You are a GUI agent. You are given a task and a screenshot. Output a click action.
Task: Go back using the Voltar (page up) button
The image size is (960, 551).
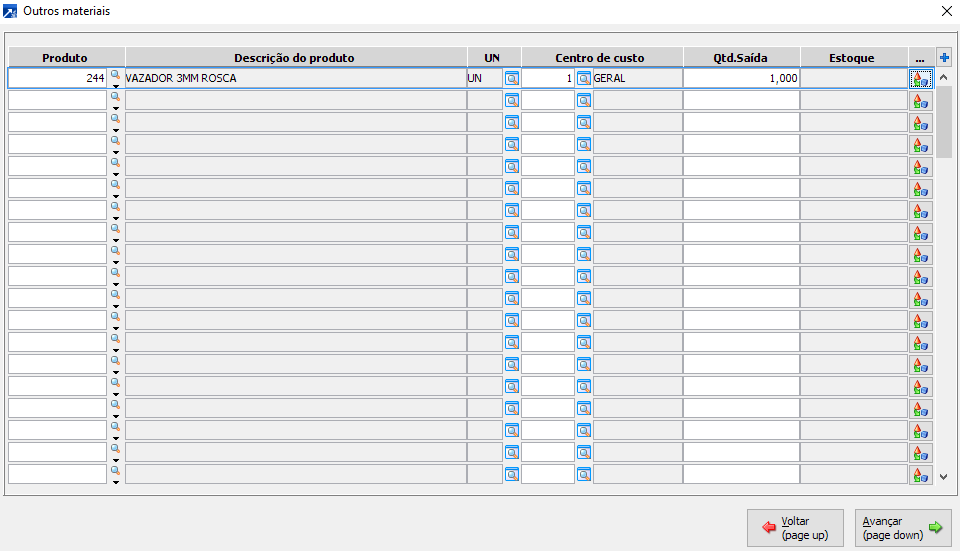coord(795,528)
